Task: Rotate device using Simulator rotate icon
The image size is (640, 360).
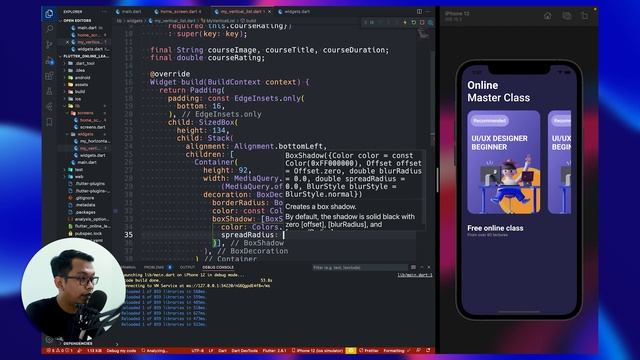Action: (584, 16)
